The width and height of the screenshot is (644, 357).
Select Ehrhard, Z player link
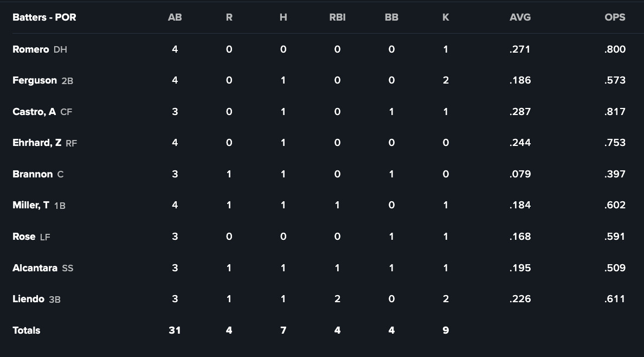[37, 143]
